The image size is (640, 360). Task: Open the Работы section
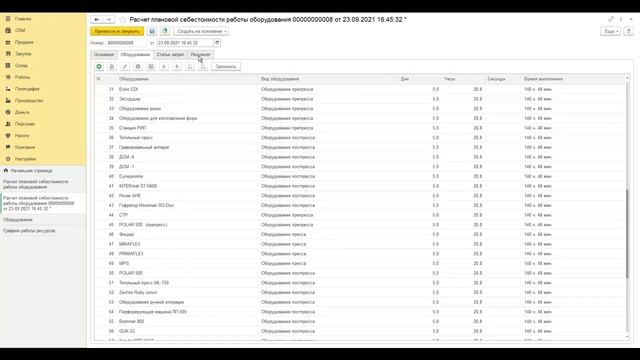coord(22,77)
